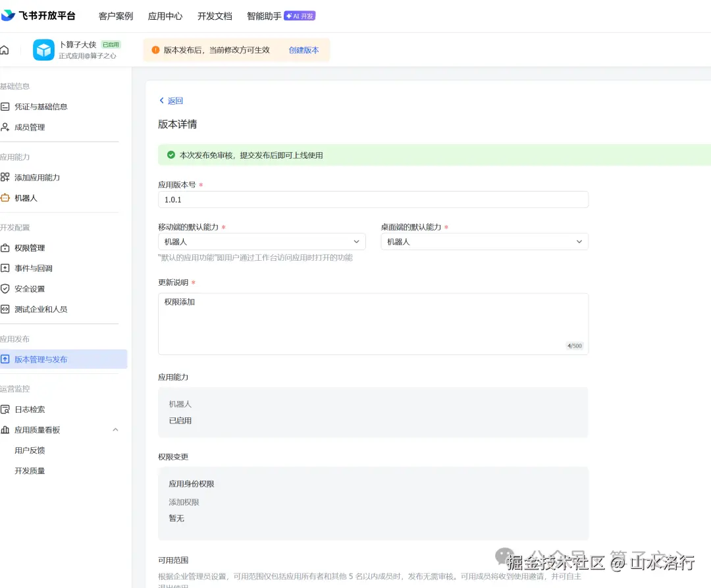Click the 更新说明 text area
This screenshot has height=588, width=711.
(373, 324)
